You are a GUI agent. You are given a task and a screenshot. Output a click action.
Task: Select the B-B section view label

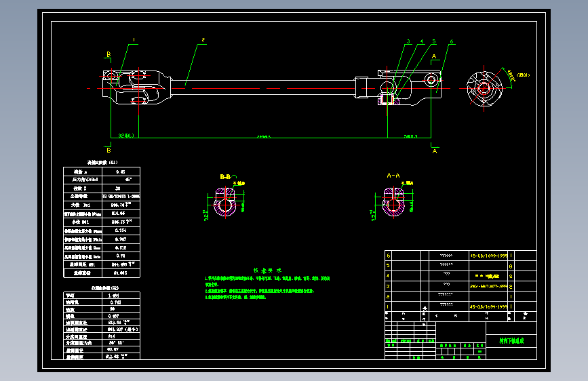(x=225, y=177)
